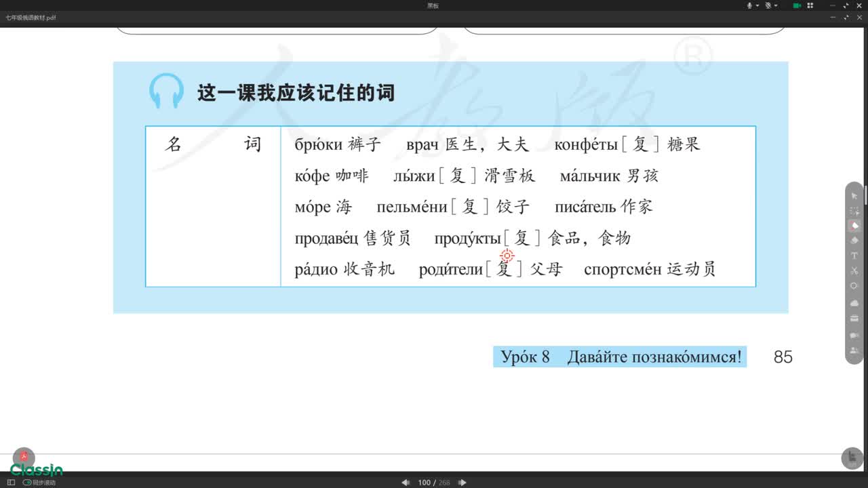Click the round gray button at bottom-right
The height and width of the screenshot is (488, 868).
[852, 458]
